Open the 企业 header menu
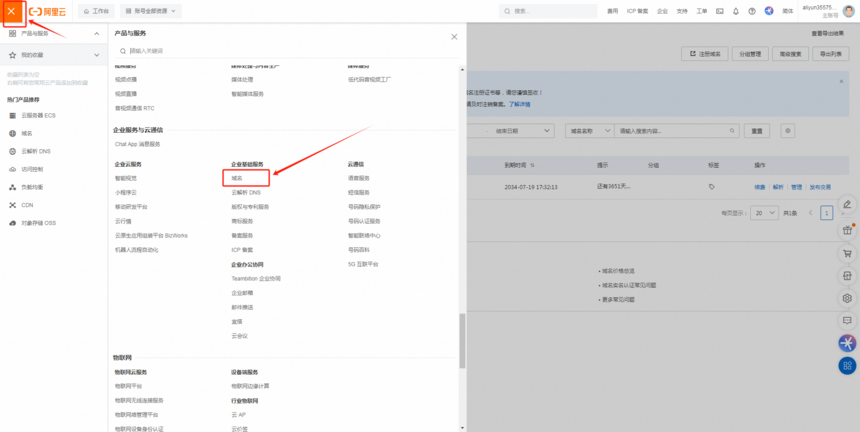Viewport: 860px width, 432px height. 663,11
